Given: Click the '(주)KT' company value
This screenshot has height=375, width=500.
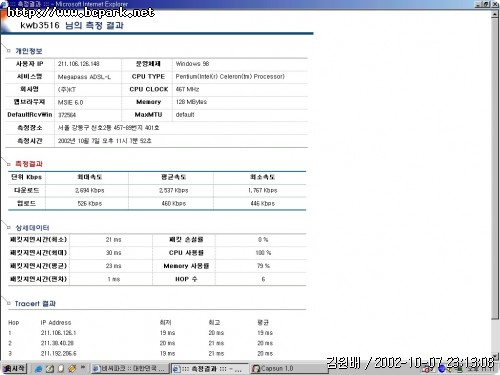Looking at the screenshot, I should pos(67,89).
